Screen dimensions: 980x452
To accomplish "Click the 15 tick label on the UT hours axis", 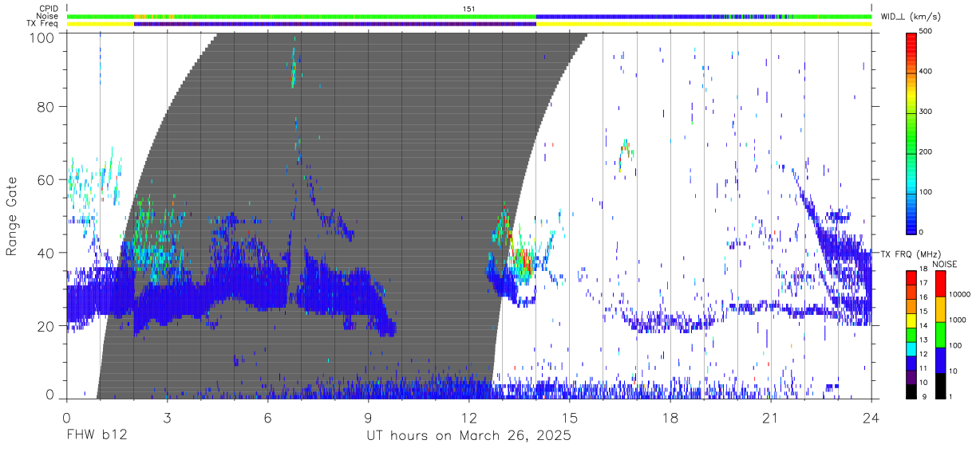I will pyautogui.click(x=570, y=416).
